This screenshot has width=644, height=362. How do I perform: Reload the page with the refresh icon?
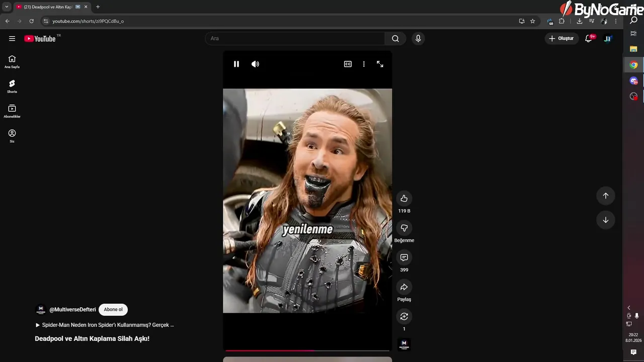coord(31,21)
